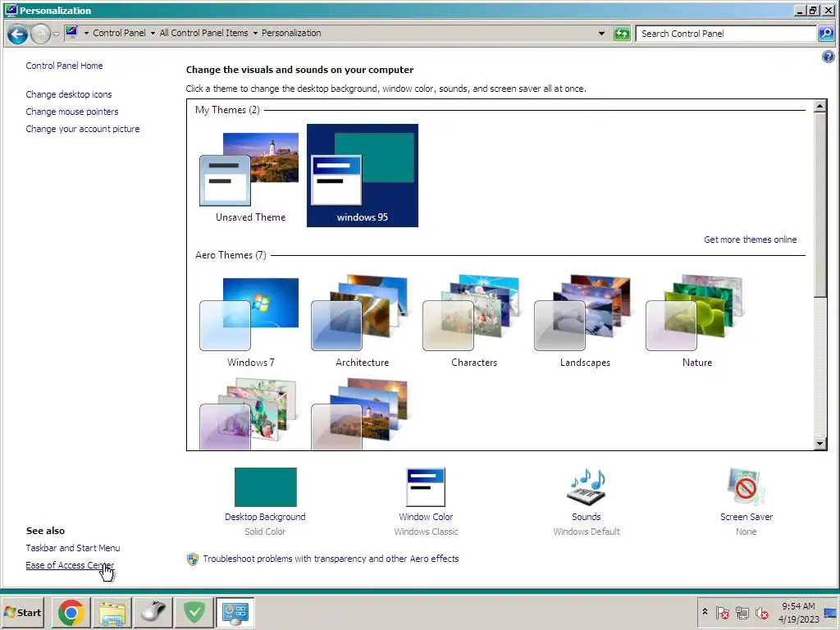
Task: Click All Control Panel Items breadcrumb
Action: pos(203,33)
